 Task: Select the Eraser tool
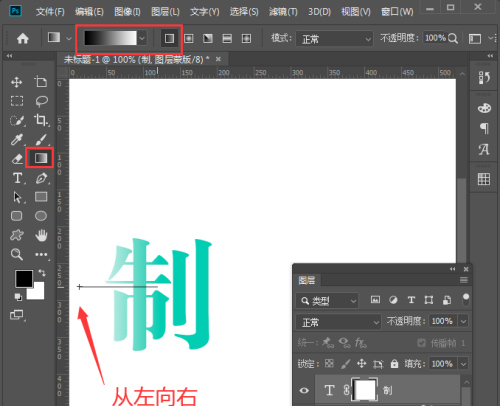[17, 159]
